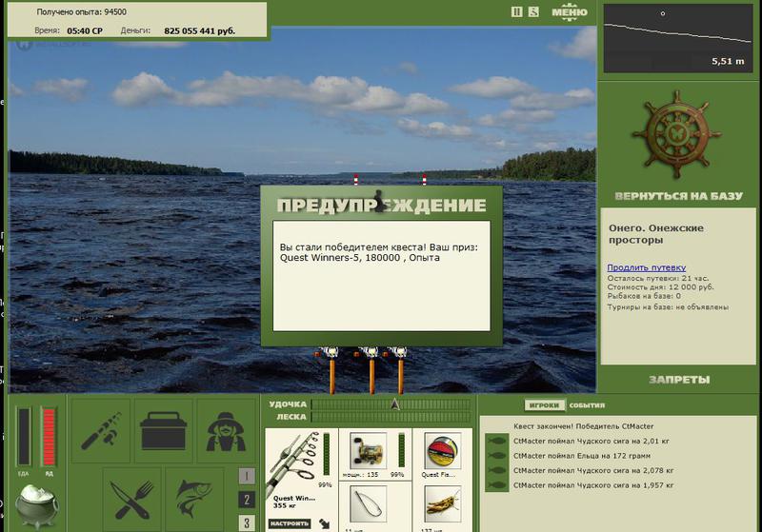Image resolution: width=762 pixels, height=532 pixels.
Task: Open the МЕНЮ game menu
Action: (x=570, y=12)
